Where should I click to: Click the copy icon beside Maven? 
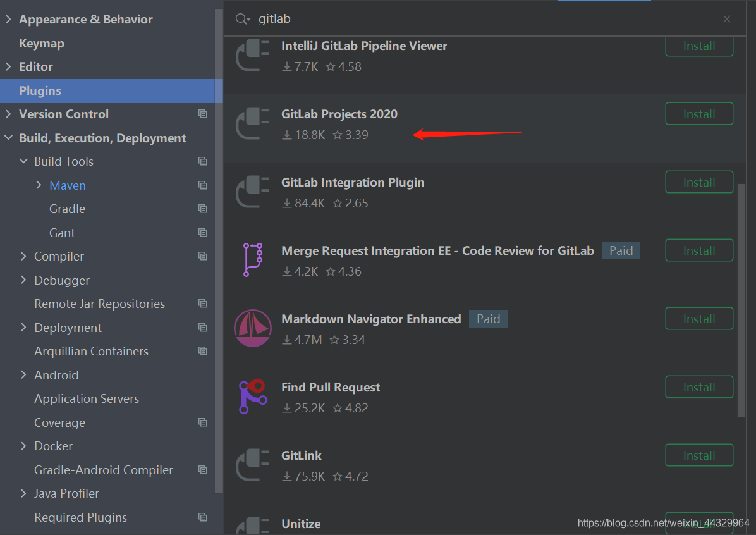tap(202, 185)
